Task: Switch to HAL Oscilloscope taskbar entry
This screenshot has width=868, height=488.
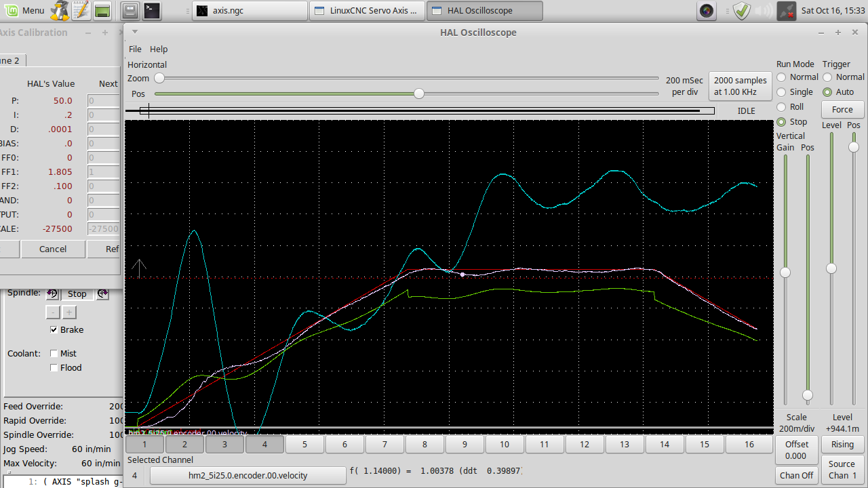Action: (485, 10)
